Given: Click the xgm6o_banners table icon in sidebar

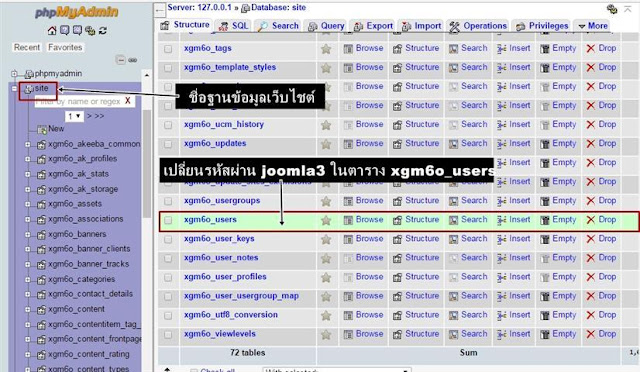Looking at the screenshot, I should coord(41,235).
